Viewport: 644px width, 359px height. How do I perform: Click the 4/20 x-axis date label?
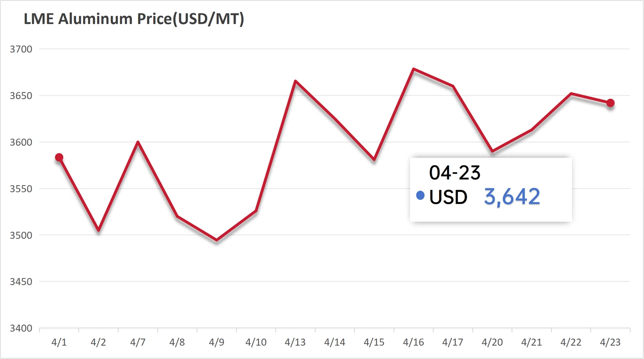pos(492,342)
